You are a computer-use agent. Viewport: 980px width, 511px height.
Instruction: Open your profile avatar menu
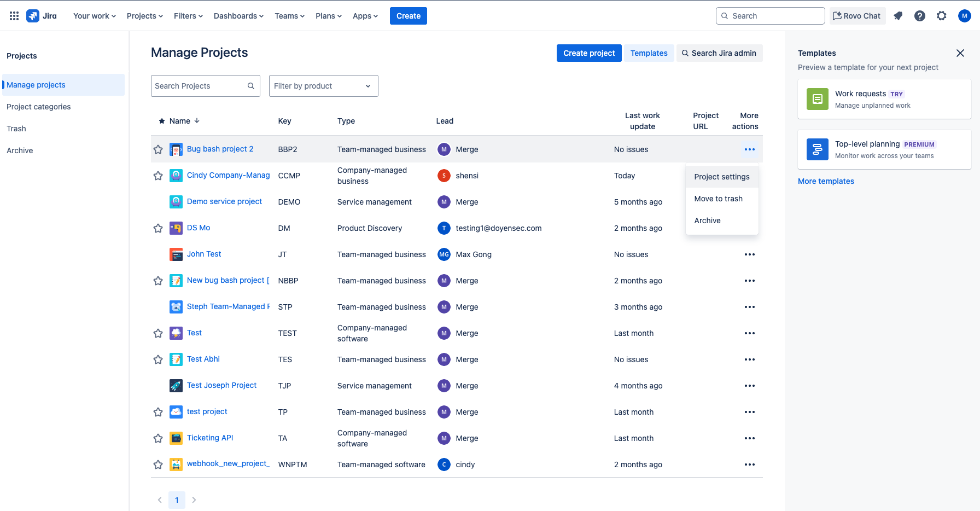pyautogui.click(x=964, y=15)
